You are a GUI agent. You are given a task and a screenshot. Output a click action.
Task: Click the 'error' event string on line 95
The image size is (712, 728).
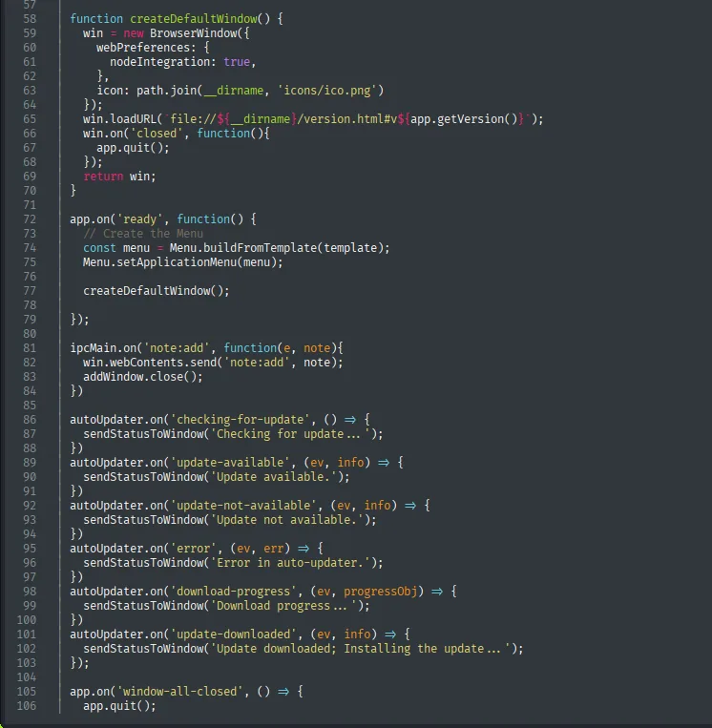coord(193,549)
